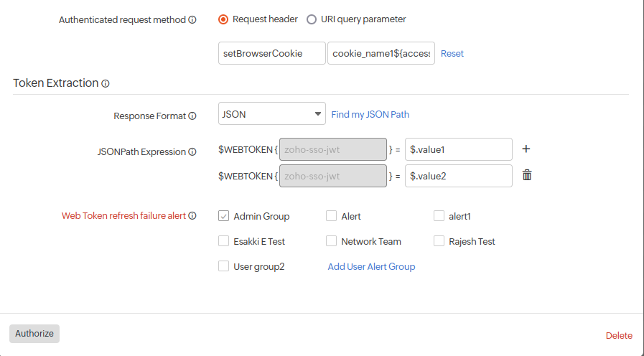The height and width of the screenshot is (356, 644).
Task: Click the Reset link
Action: (x=452, y=54)
